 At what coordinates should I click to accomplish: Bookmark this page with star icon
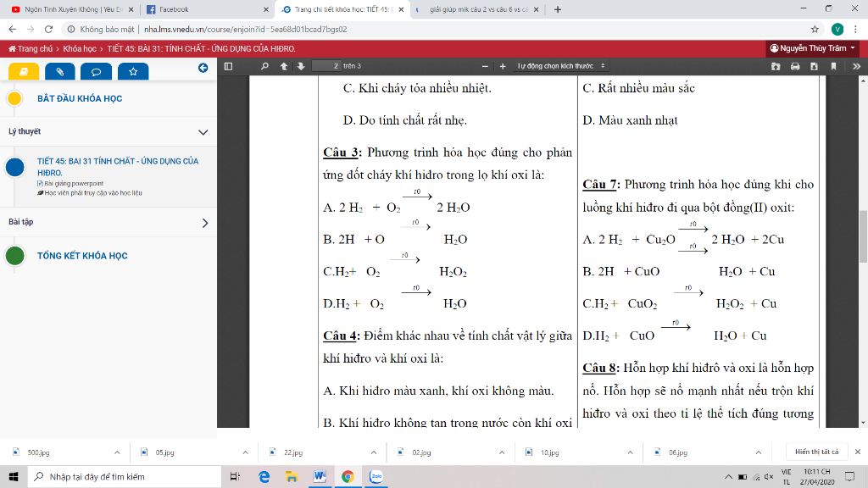815,30
